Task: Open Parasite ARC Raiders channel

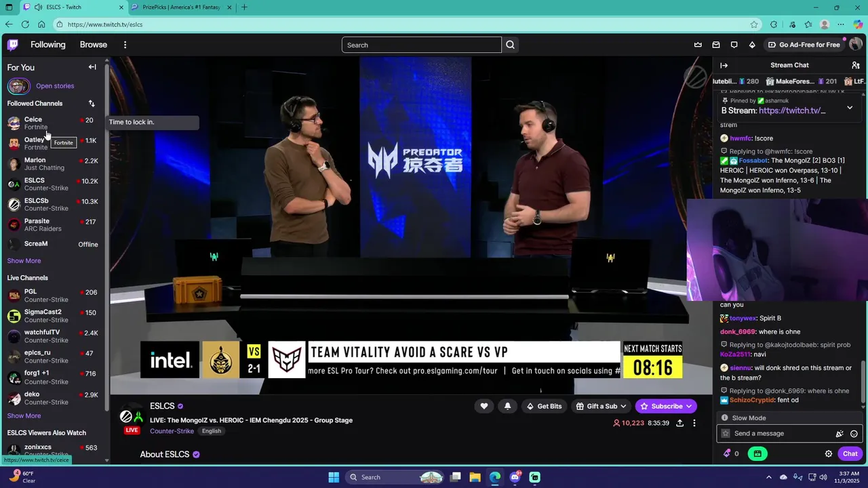Action: point(53,225)
